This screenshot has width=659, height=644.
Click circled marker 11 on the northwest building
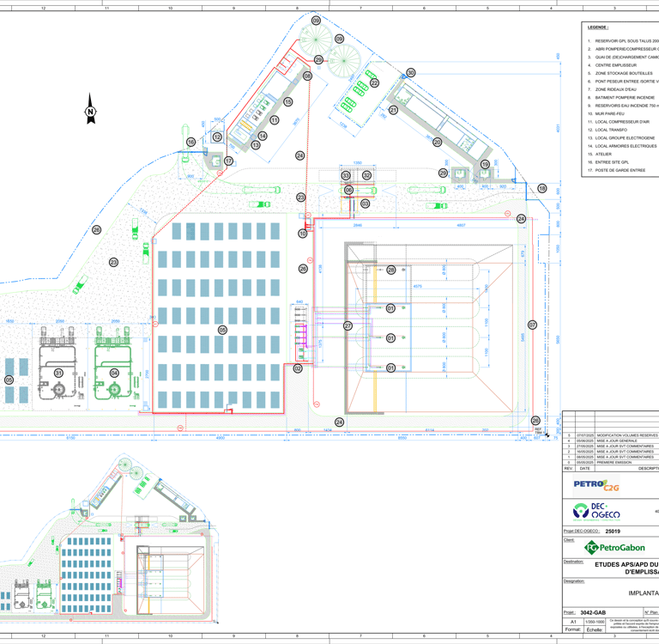click(275, 120)
